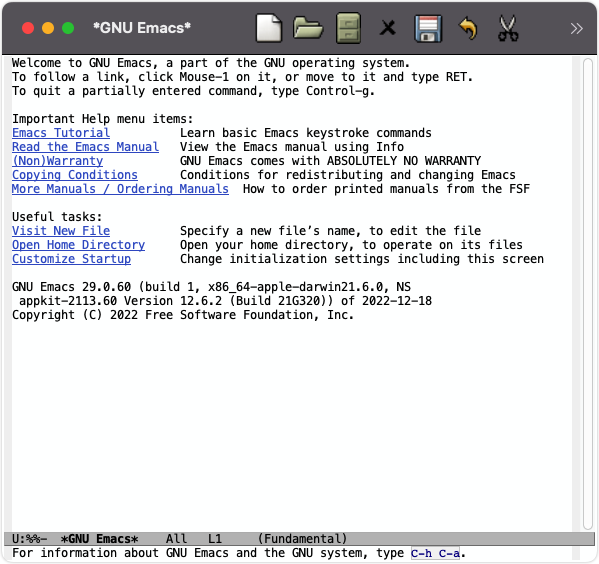Open Dired with the file cabinet icon
This screenshot has height=564, width=599.
click(348, 28)
